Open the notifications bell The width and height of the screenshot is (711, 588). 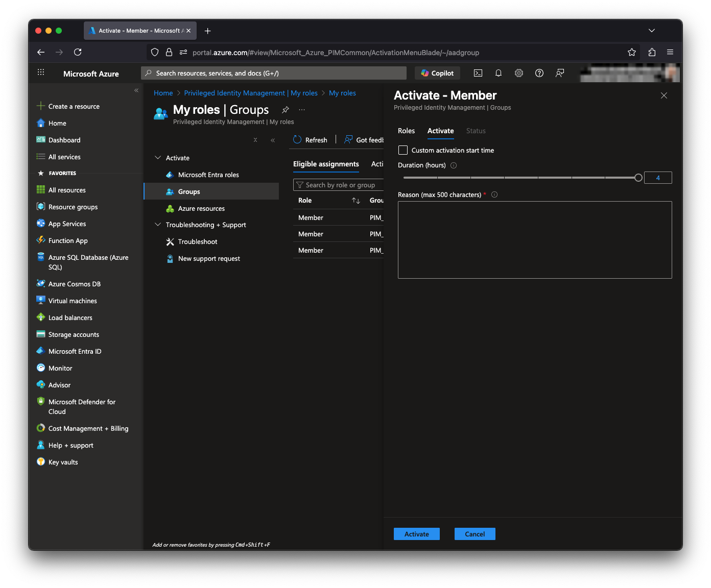[499, 73]
